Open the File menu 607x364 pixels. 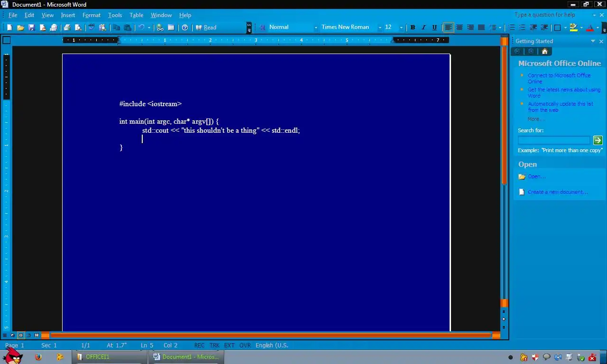coord(13,15)
